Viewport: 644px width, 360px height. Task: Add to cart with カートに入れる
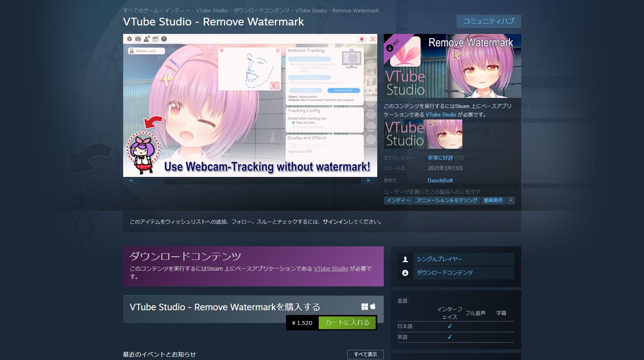(347, 323)
